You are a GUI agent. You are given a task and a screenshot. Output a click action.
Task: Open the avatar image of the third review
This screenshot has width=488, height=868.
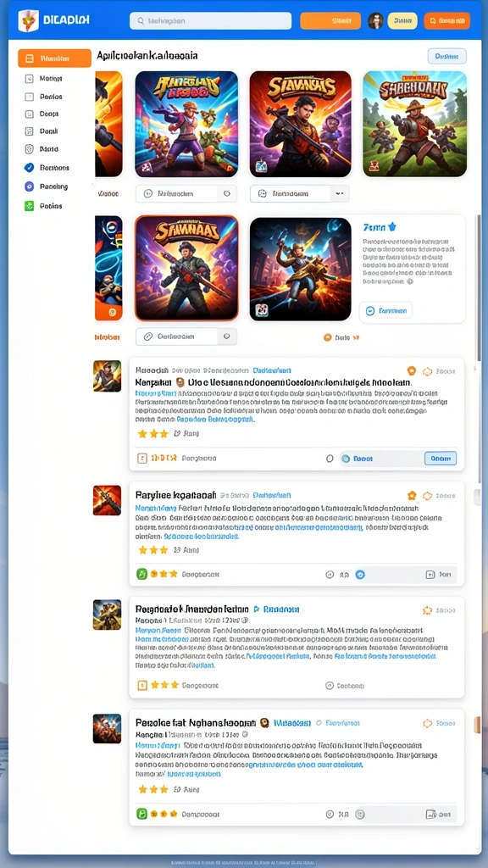point(107,615)
